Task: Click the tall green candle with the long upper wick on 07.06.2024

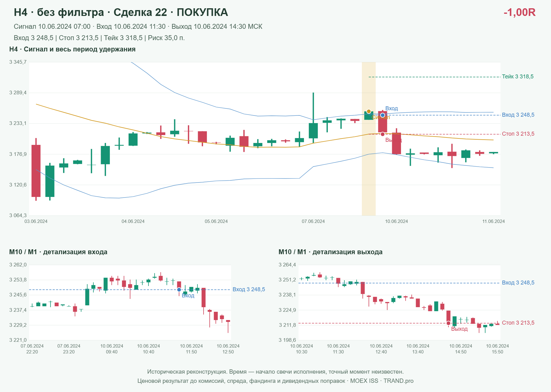Action: pyautogui.click(x=313, y=118)
